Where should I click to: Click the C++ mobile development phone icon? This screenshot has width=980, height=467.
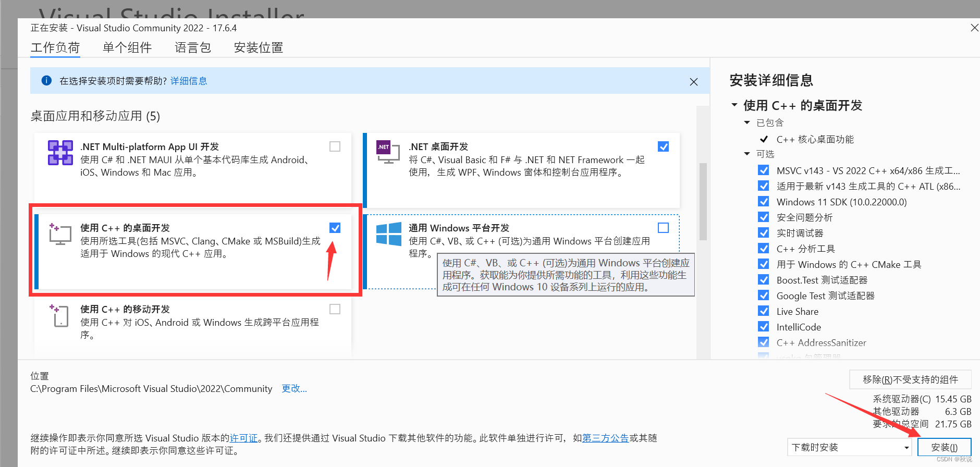pyautogui.click(x=60, y=315)
